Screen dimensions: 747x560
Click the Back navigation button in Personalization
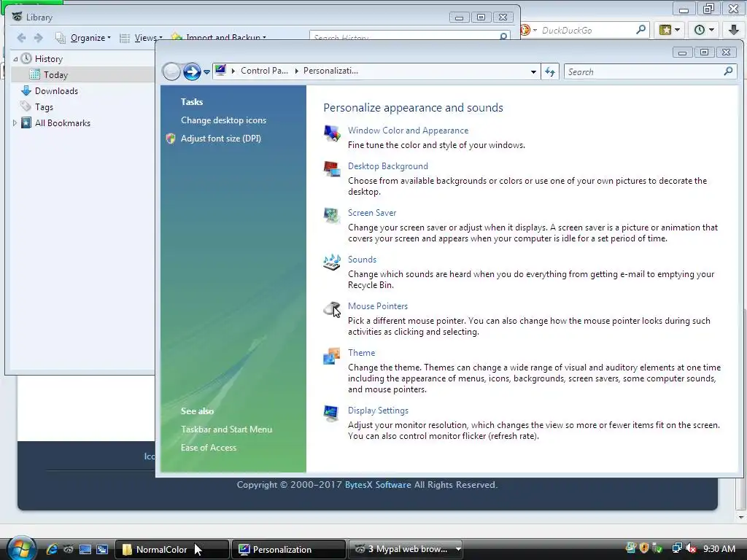point(171,72)
